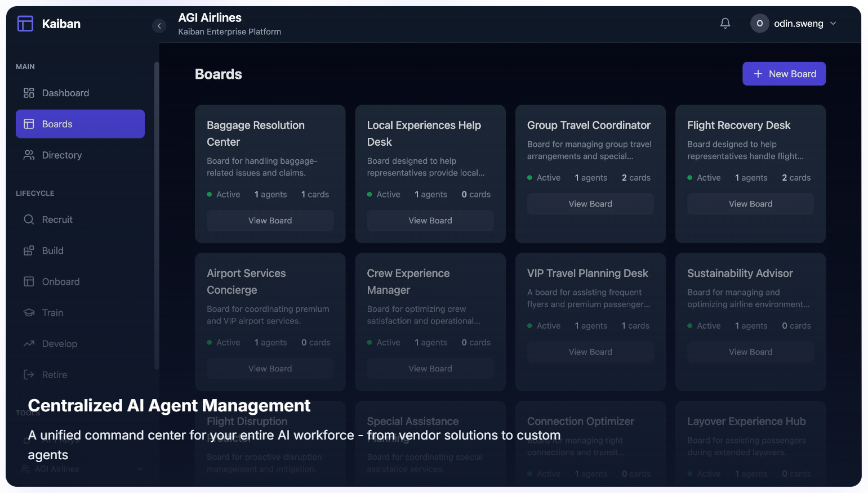The image size is (868, 493).
Task: View Board for Flight Recovery Desk
Action: click(x=750, y=204)
